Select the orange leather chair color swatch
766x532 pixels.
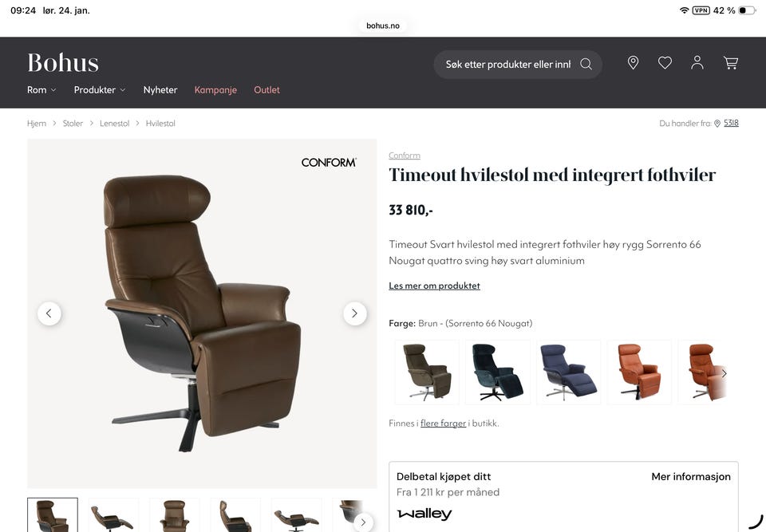639,372
